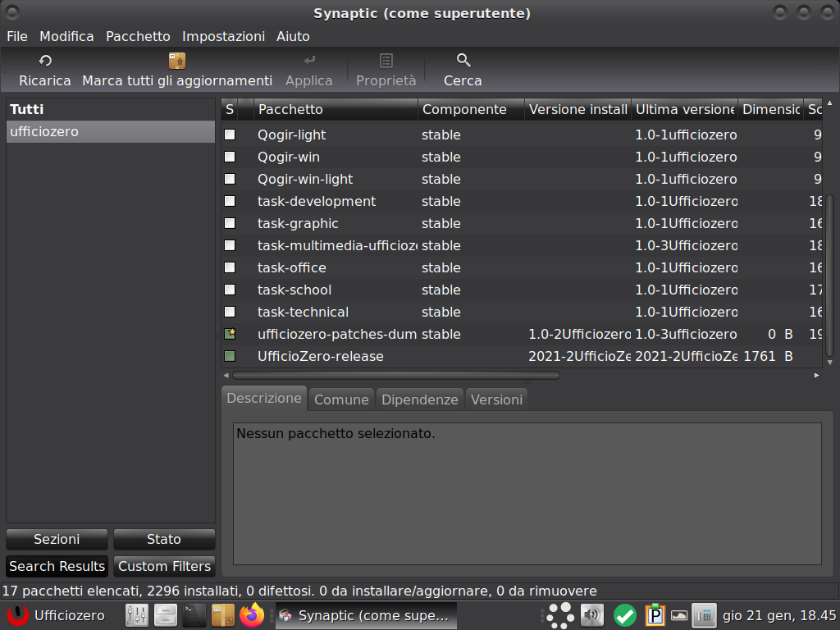Viewport: 840px width, 630px height.
Task: Mark the task-technical package checkbox
Action: pos(230,312)
